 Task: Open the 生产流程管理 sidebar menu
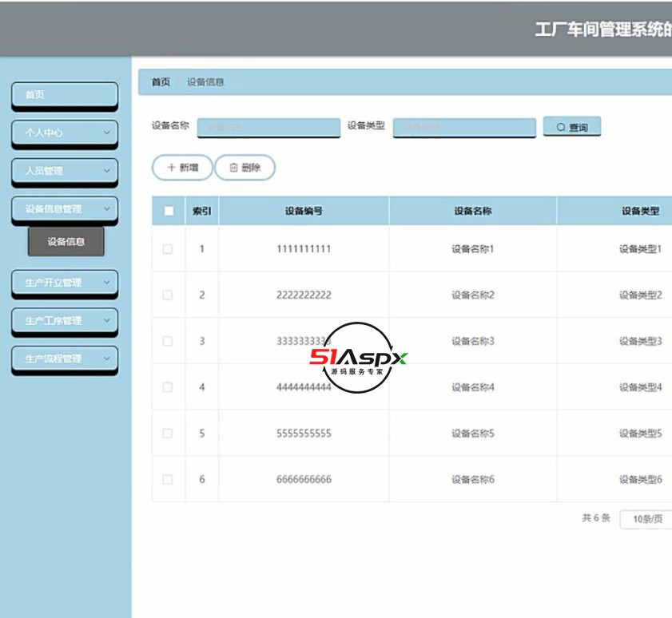point(64,359)
